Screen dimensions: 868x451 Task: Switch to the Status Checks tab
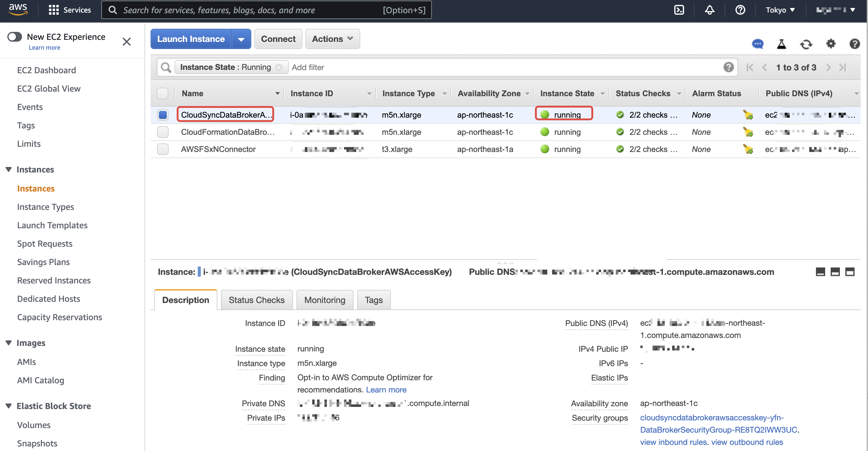(x=256, y=300)
